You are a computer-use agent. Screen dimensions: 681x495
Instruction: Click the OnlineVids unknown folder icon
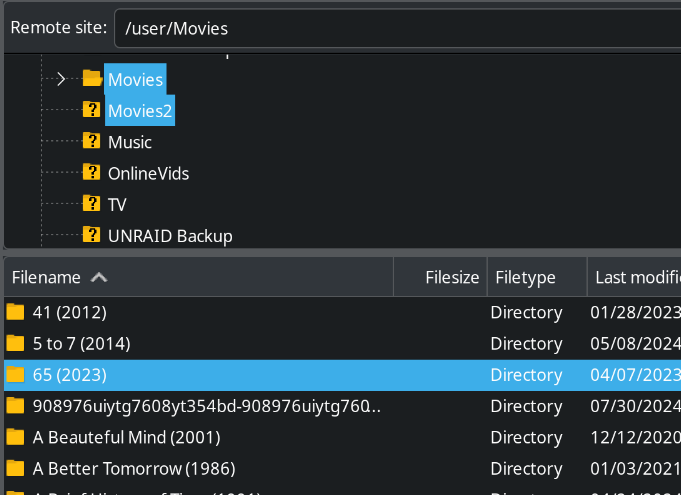point(91,172)
